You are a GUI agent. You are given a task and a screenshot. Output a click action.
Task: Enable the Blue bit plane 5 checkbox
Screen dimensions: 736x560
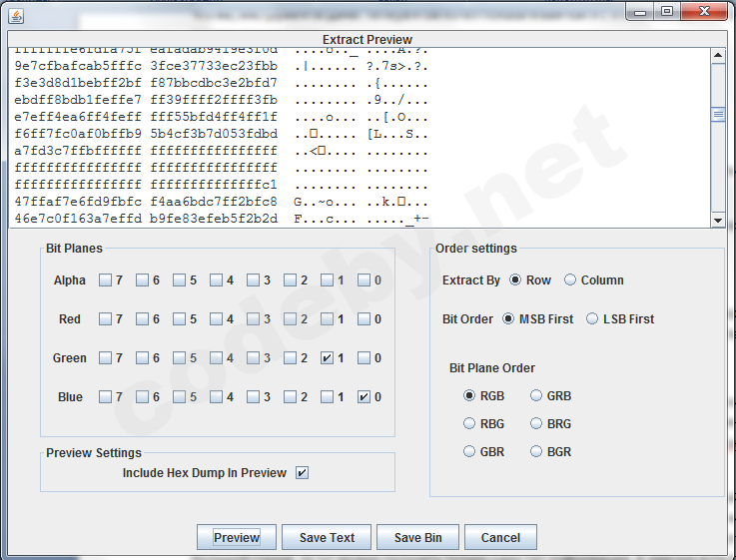tap(179, 397)
